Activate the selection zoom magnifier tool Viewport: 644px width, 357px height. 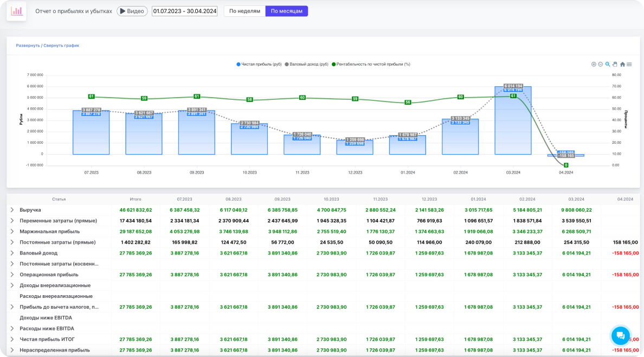tap(608, 64)
